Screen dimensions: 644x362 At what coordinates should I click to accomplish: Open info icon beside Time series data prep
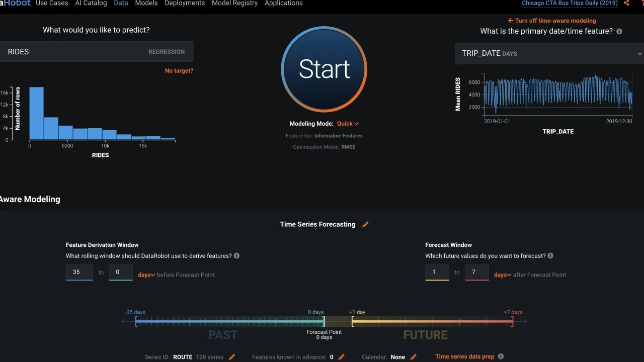tap(501, 356)
